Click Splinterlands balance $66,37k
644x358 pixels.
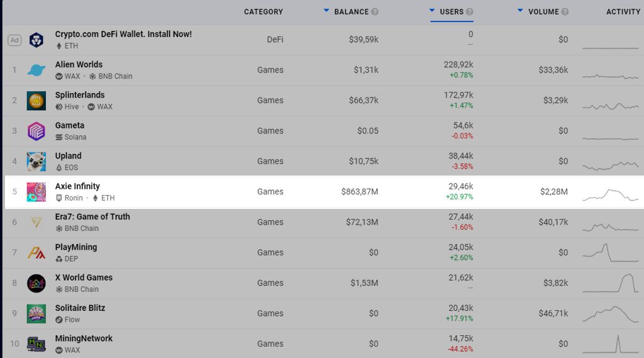pos(364,100)
